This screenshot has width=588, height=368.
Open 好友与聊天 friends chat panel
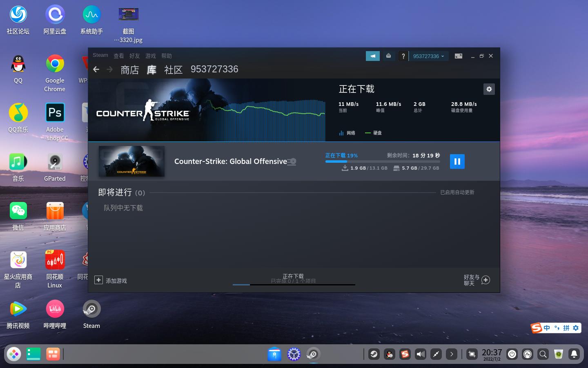(475, 280)
